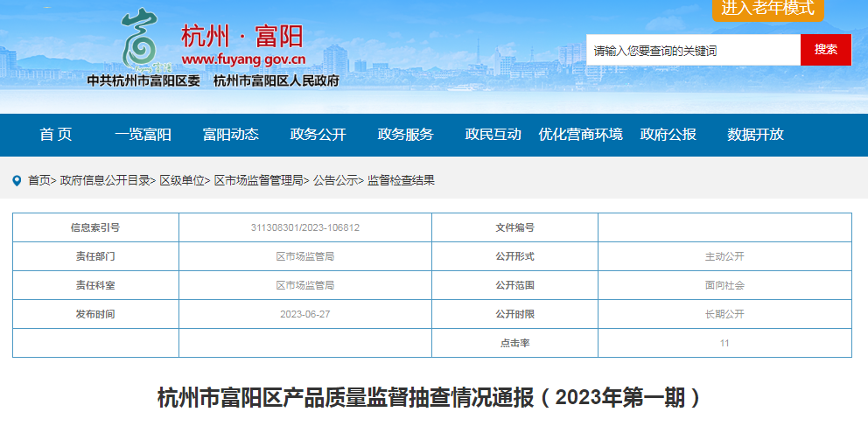Open the 政府公报 menu item
The width and height of the screenshot is (868, 426).
pos(668,135)
